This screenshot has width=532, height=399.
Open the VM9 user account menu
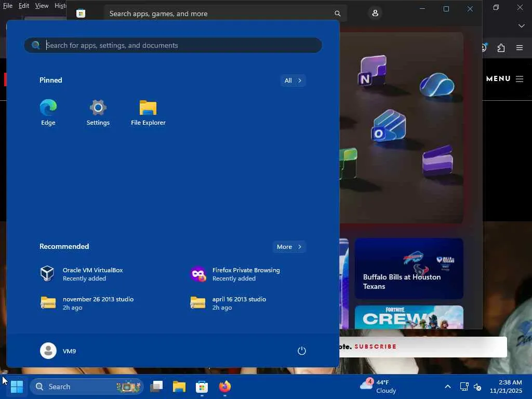coord(58,351)
